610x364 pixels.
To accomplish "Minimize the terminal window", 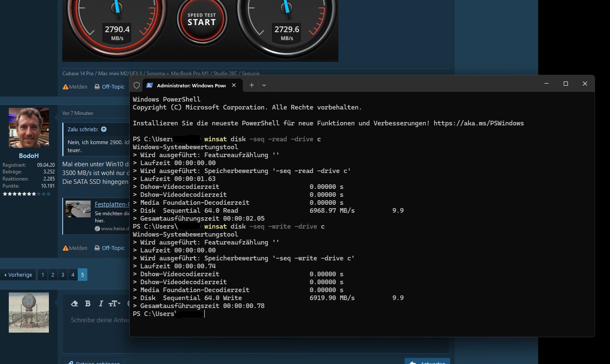I will pos(546,84).
